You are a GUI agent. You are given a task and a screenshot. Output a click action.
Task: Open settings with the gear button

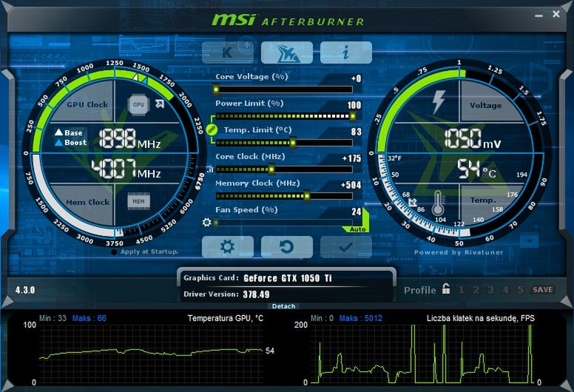pyautogui.click(x=228, y=247)
